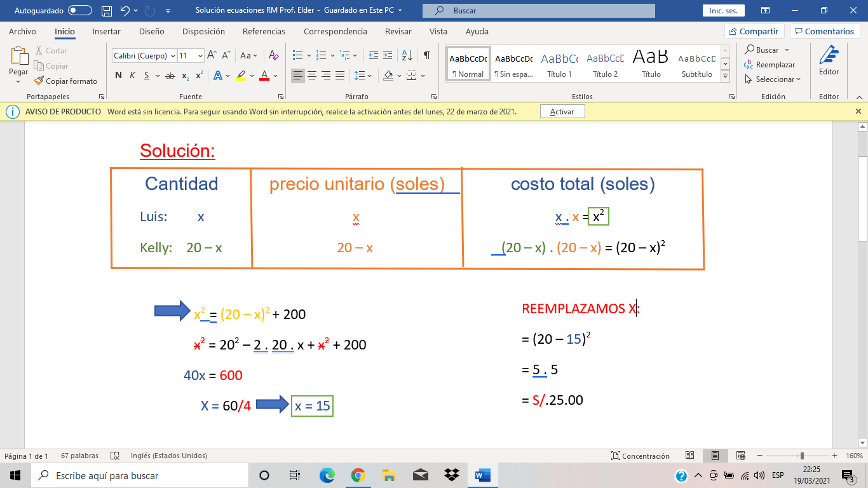Increase font size with the A-up icon

point(212,55)
